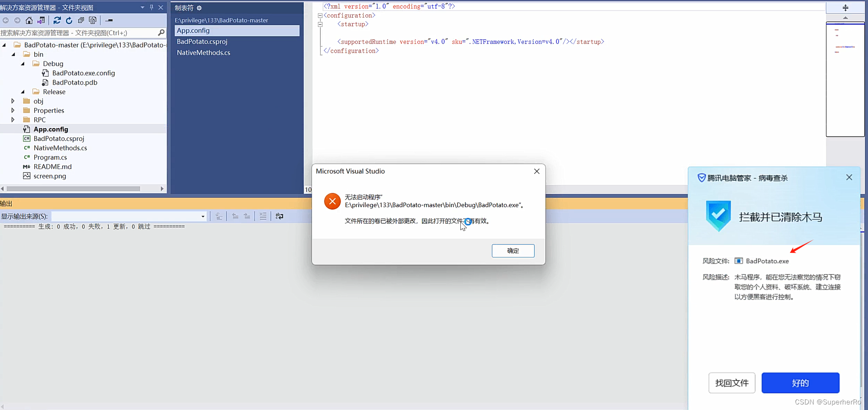Click the left scroll arrow in Solution Explorer
The height and width of the screenshot is (410, 868).
(x=2, y=189)
